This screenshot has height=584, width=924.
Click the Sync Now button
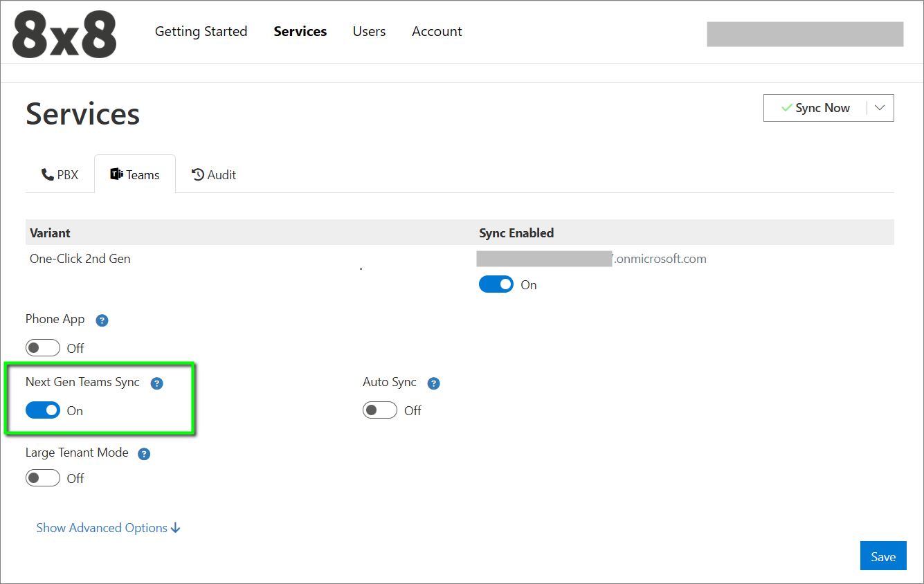[x=815, y=108]
